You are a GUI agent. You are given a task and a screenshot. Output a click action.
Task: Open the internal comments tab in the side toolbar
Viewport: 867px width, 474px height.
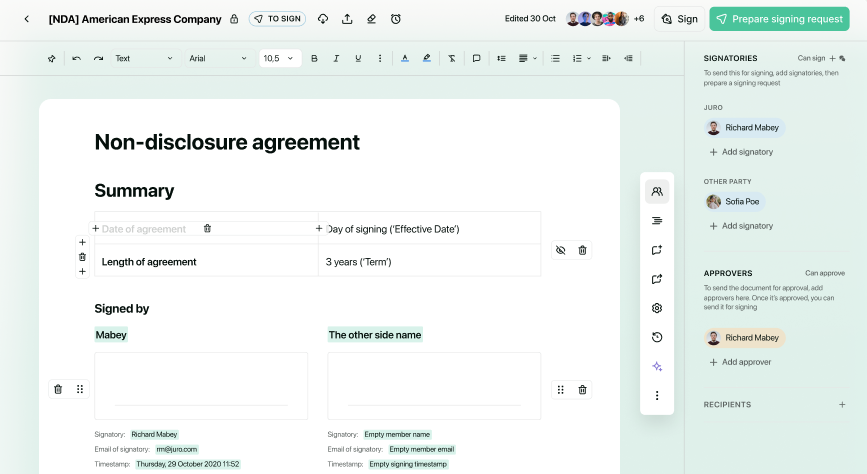click(657, 250)
